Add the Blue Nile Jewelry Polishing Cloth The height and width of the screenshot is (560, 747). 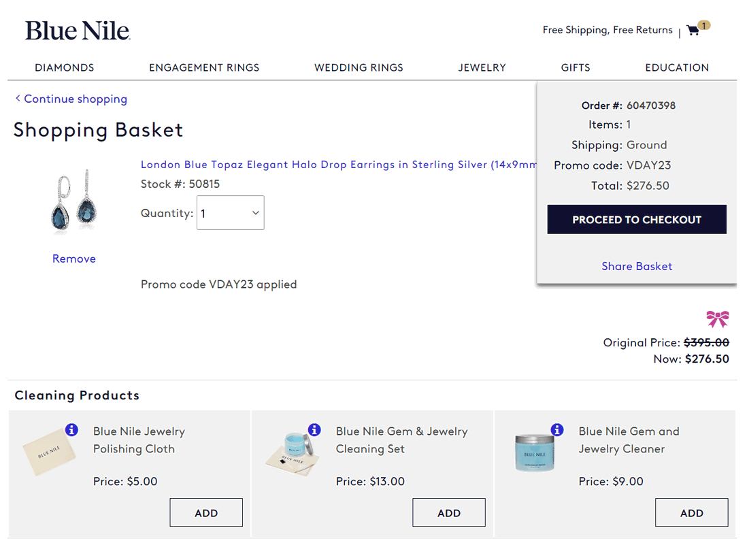tap(206, 512)
